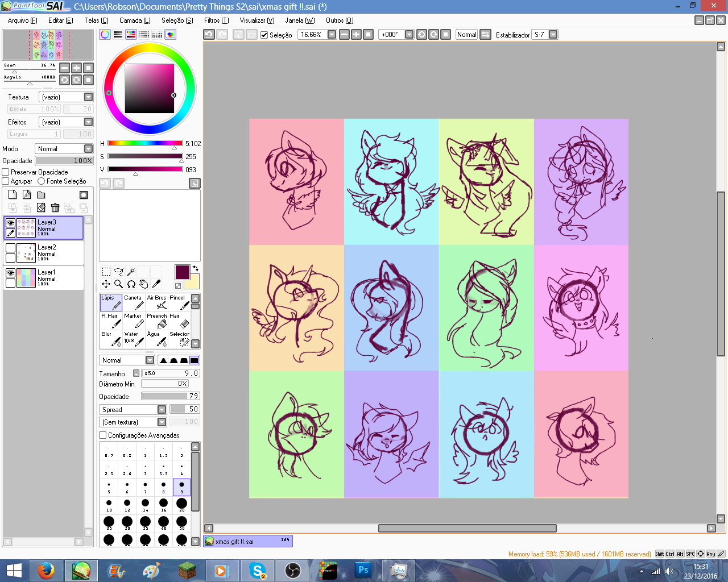The width and height of the screenshot is (728, 582).
Task: Select the Fonte Seleção radio button
Action: (x=41, y=181)
